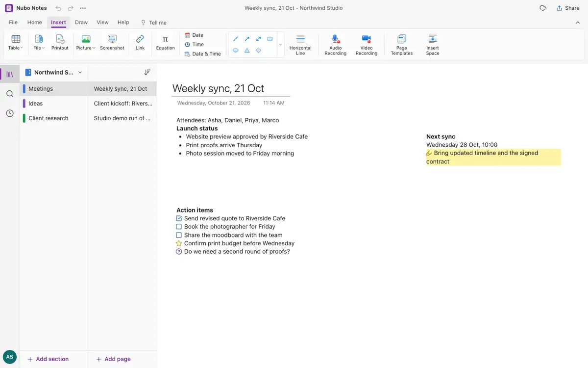The image size is (588, 368).
Task: Open the Weekly sync, 21 Oct page
Action: (x=122, y=89)
